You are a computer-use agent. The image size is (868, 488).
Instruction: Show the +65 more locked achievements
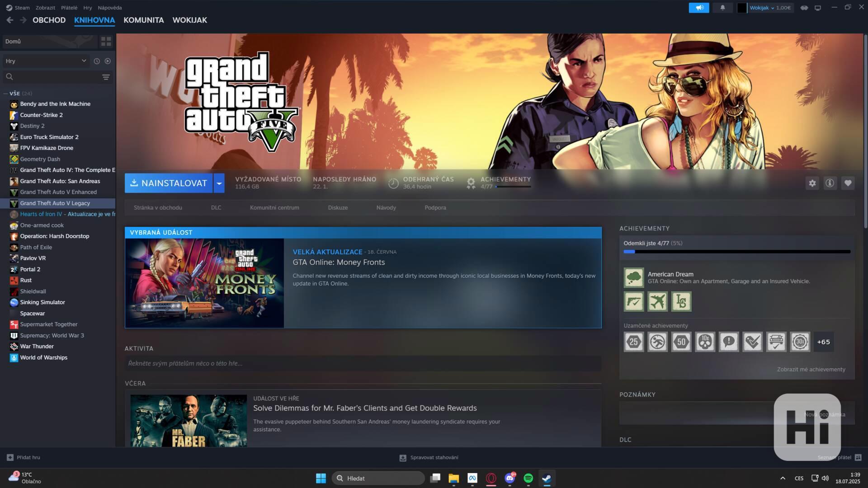point(824,342)
